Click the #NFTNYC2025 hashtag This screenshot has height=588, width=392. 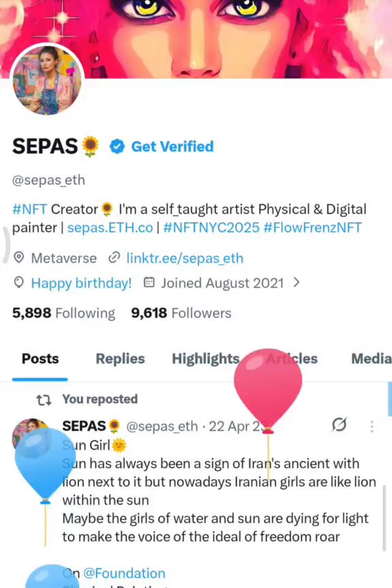pos(211,227)
